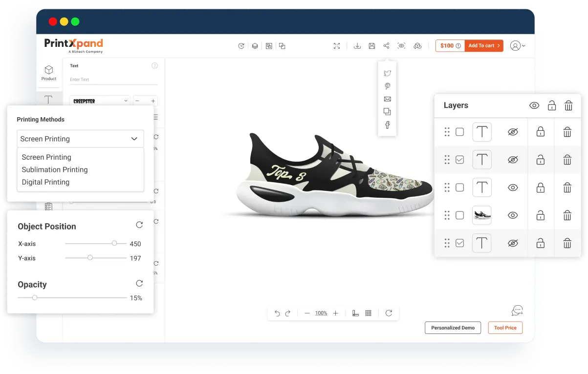Viewport: 588px width, 374px height.
Task: Show the hidden bottom text layer
Action: [x=513, y=243]
